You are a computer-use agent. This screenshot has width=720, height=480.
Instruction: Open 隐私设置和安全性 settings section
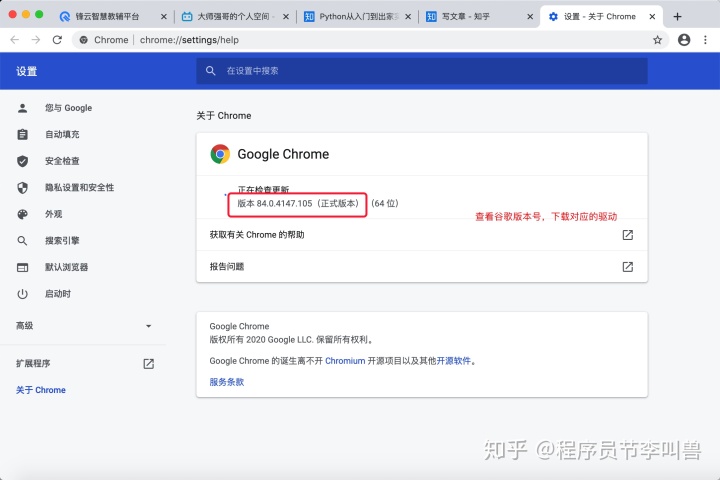[79, 187]
